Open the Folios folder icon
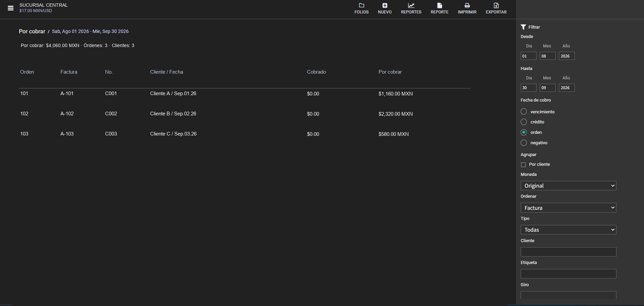The image size is (644, 306). pyautogui.click(x=361, y=5)
